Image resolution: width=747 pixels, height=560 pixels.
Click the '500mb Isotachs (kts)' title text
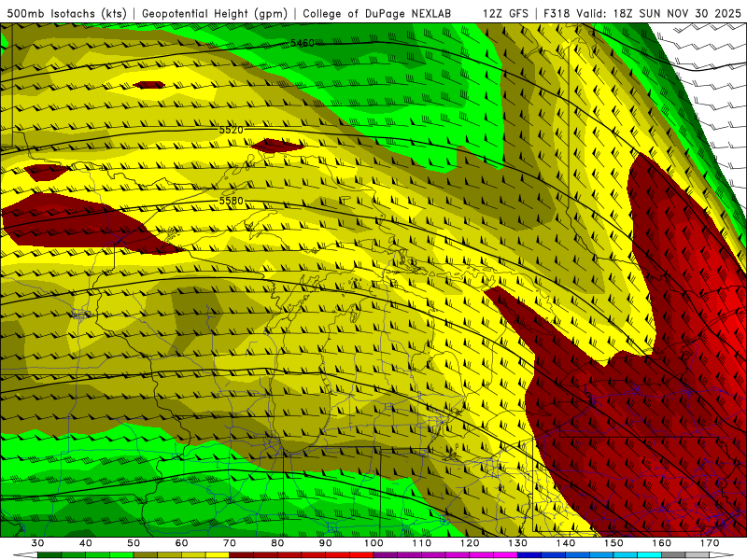66,14
